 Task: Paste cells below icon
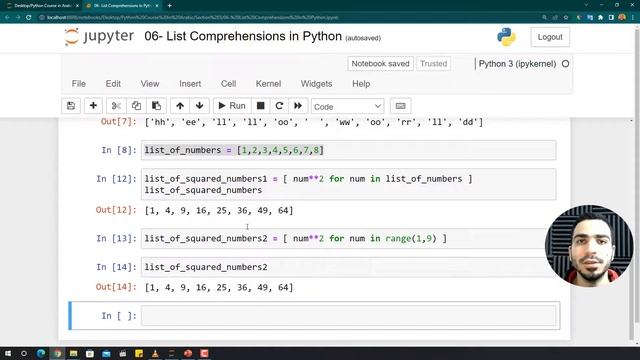coord(156,106)
